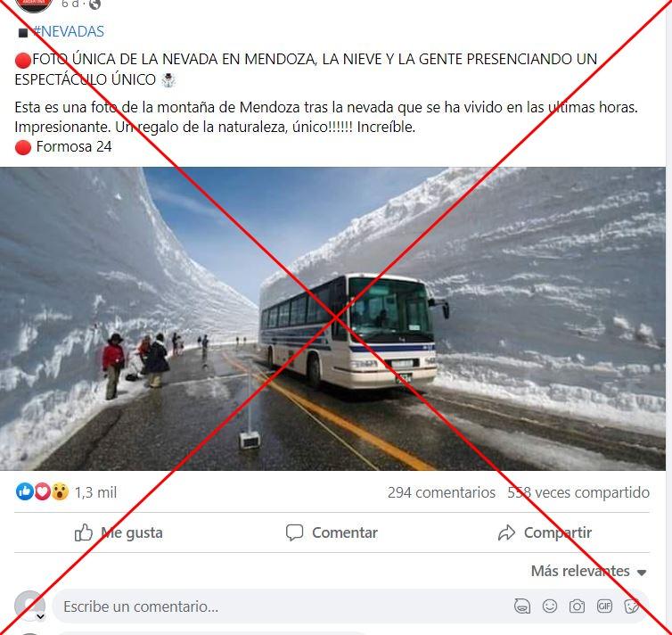Screen dimensions: 672x635
Task: Open the snow corridor bus photo
Action: coord(332,318)
